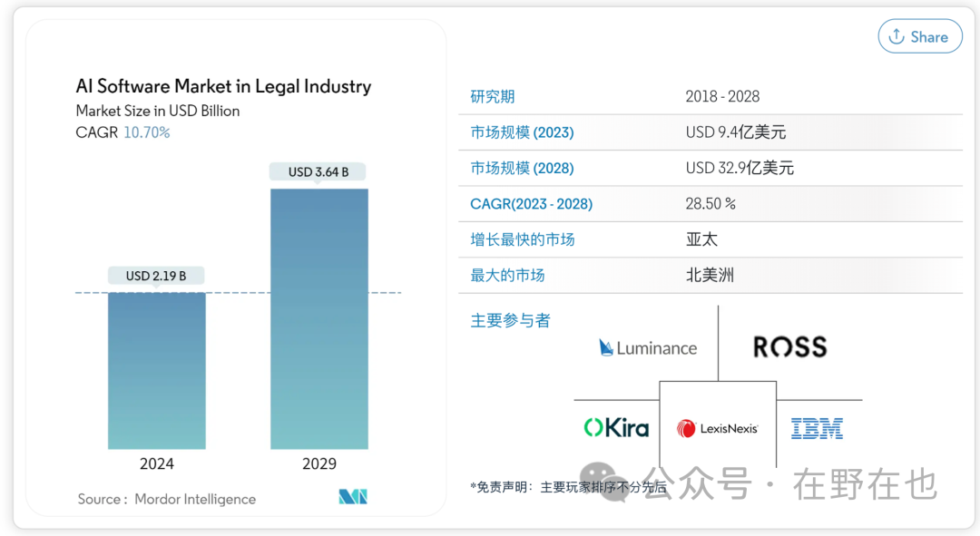Click the 2029 axis label

coord(319,463)
